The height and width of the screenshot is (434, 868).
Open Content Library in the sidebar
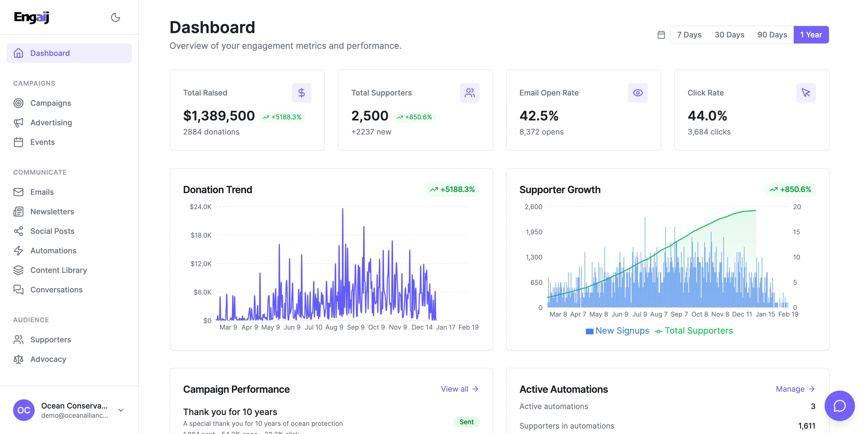[59, 270]
